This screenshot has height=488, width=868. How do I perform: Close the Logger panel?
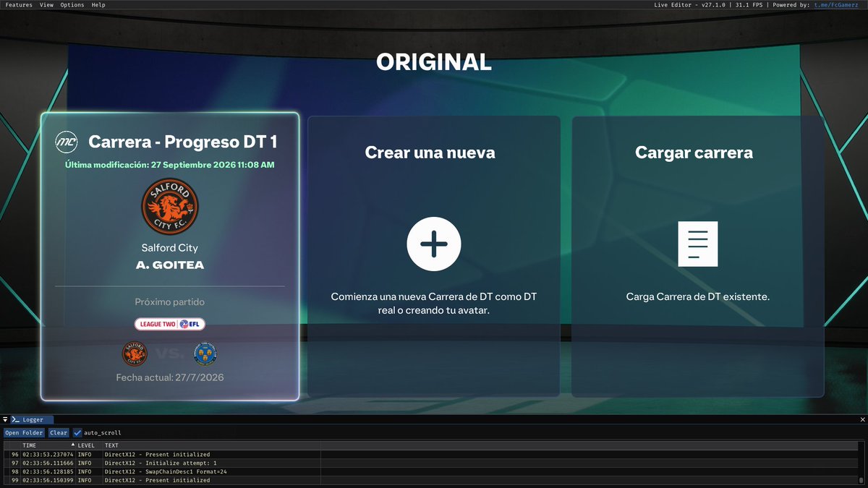point(862,419)
